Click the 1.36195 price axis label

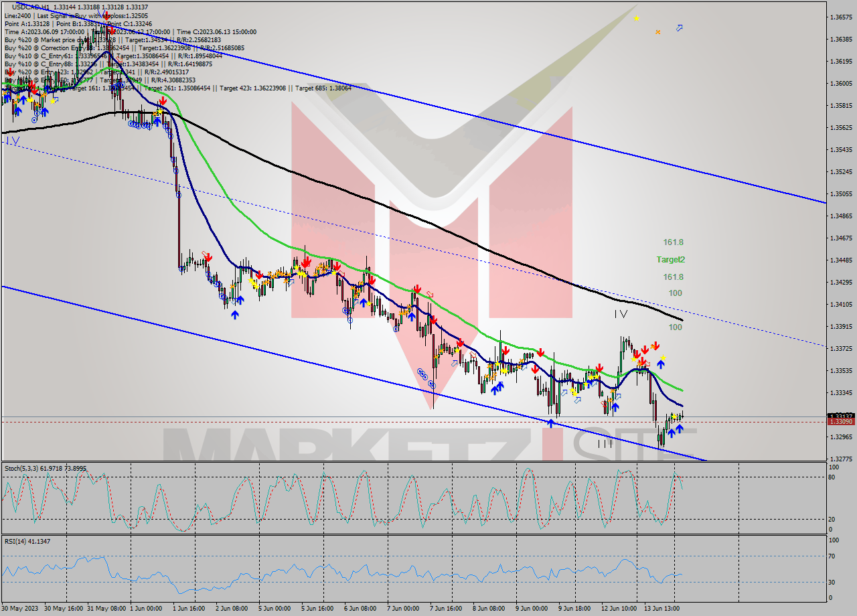840,61
